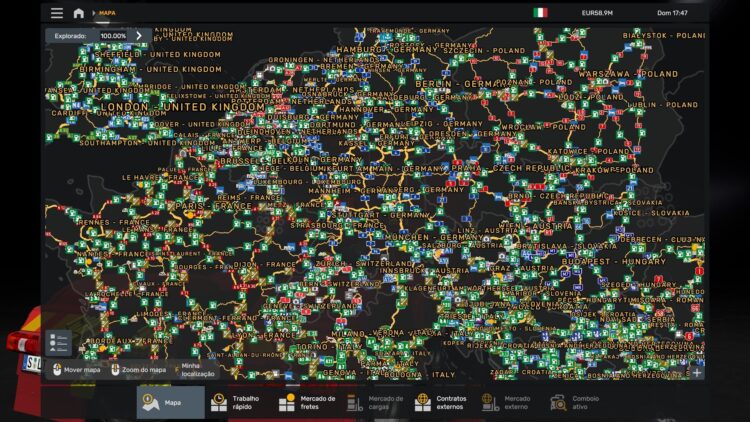This screenshot has height=422, width=750.
Task: Click the RENNES - FRANCE map label
Action: coord(114,222)
